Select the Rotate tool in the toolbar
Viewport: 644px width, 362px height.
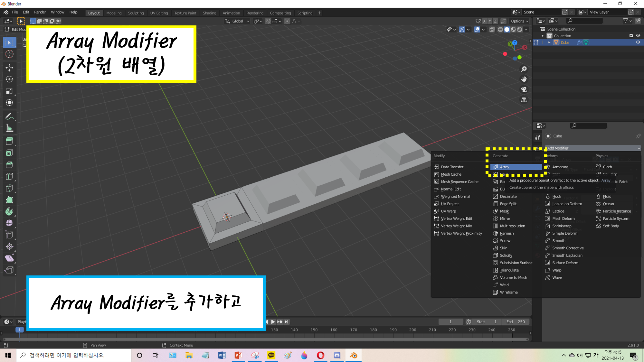tap(9, 79)
